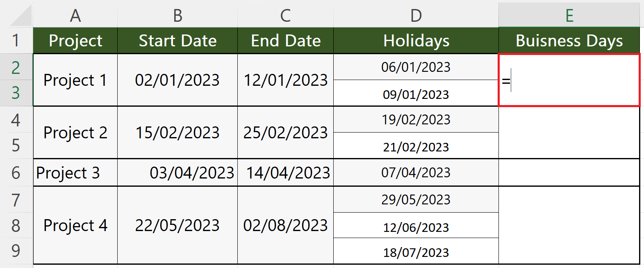Select holiday 06/01/2023
The width and height of the screenshot is (644, 268).
tap(416, 66)
